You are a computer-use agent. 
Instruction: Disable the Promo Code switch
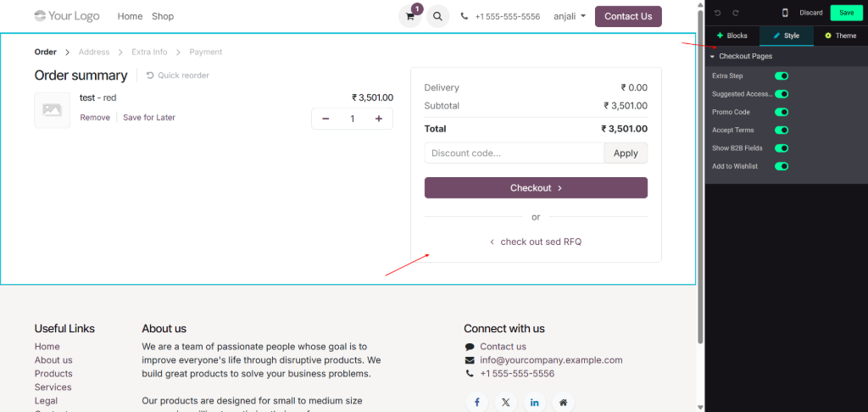point(782,112)
